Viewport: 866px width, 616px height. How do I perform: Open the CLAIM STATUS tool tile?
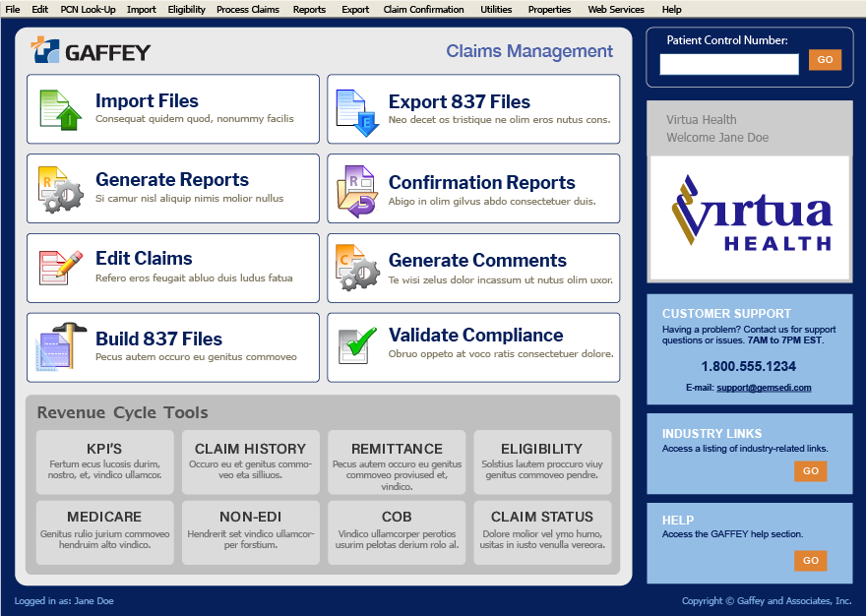(x=542, y=532)
